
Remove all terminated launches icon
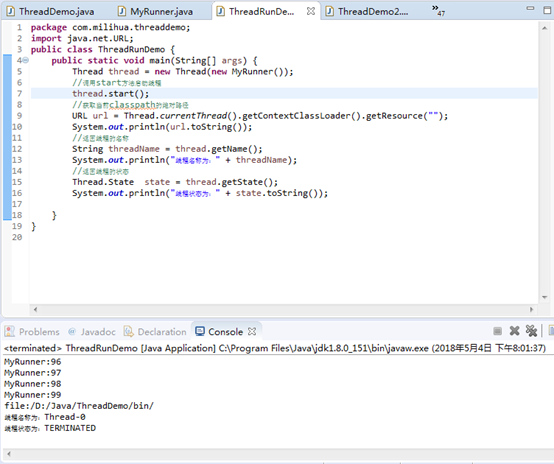[531, 331]
